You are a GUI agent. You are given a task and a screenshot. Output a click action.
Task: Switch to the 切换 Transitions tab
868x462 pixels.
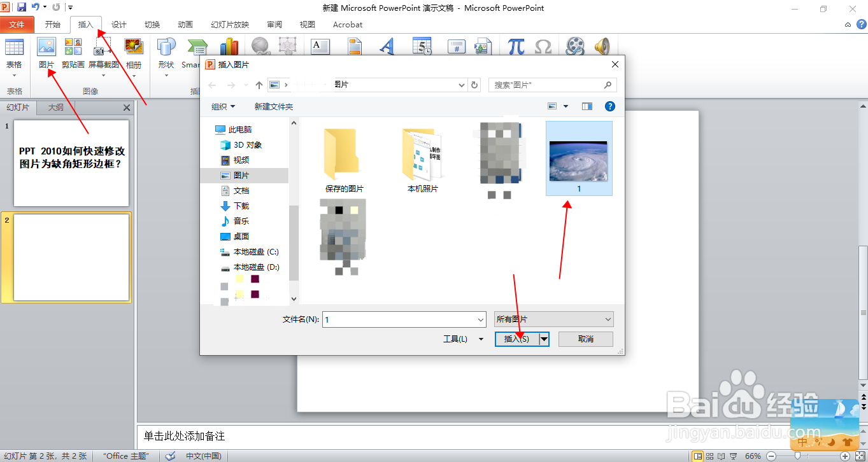click(x=152, y=24)
